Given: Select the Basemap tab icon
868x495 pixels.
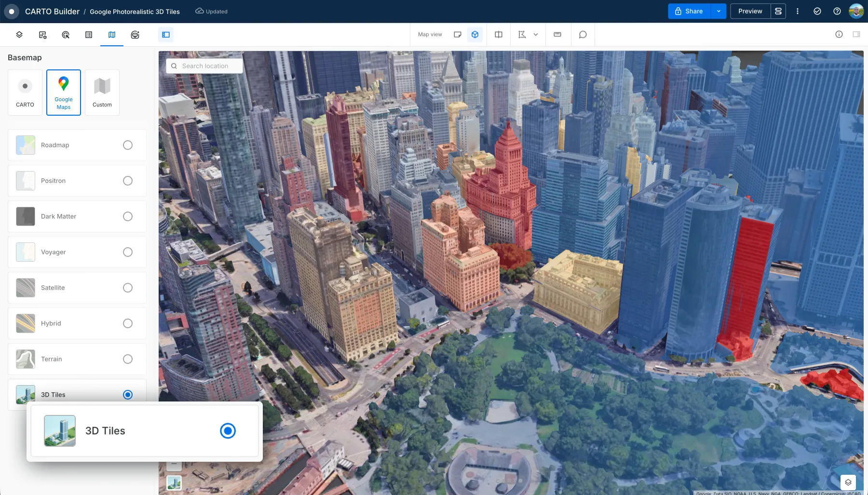Looking at the screenshot, I should coord(112,35).
